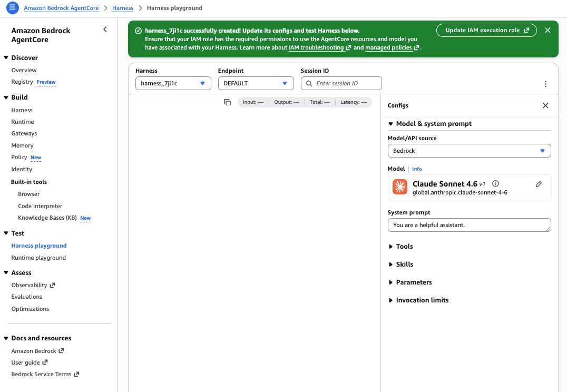Image resolution: width=567 pixels, height=392 pixels.
Task: Dismiss the green success banner
Action: pos(548,31)
